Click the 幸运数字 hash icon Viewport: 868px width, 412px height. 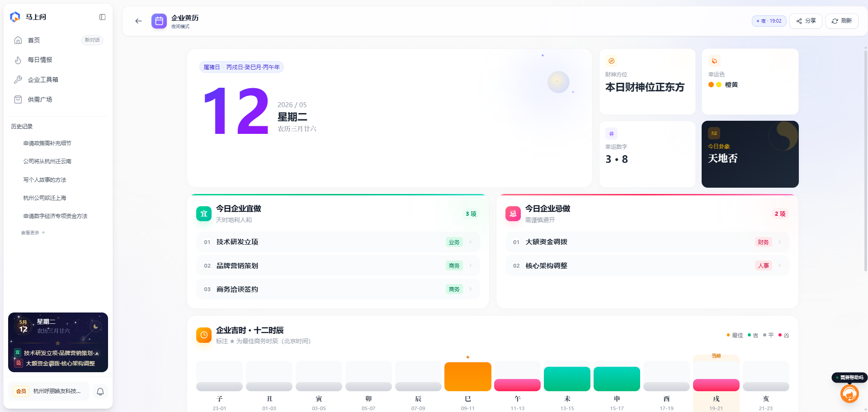point(611,133)
